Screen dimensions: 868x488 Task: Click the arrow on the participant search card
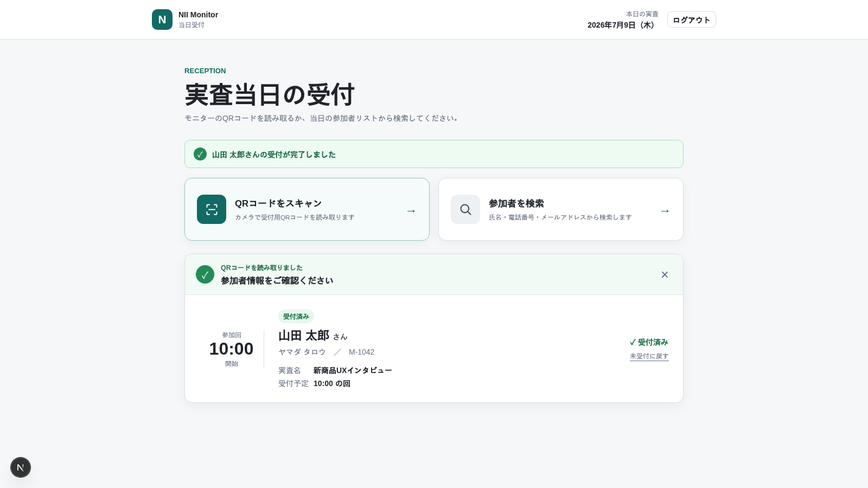(665, 210)
